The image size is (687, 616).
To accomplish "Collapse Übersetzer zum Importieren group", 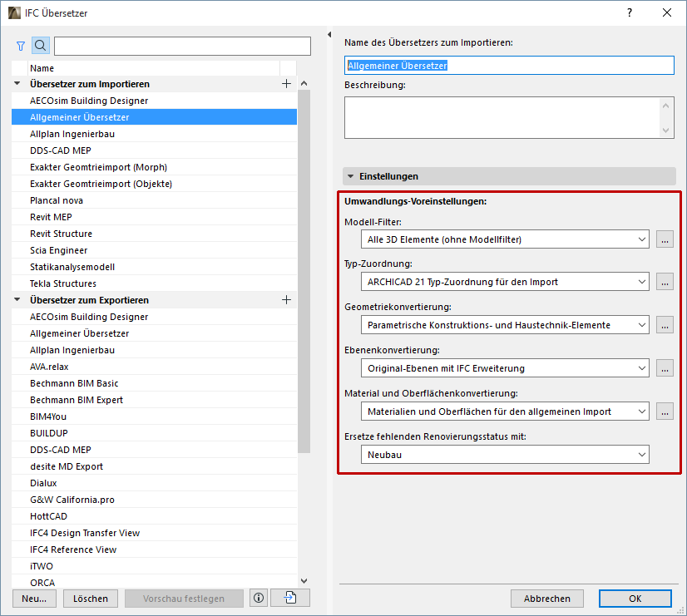I will (17, 83).
